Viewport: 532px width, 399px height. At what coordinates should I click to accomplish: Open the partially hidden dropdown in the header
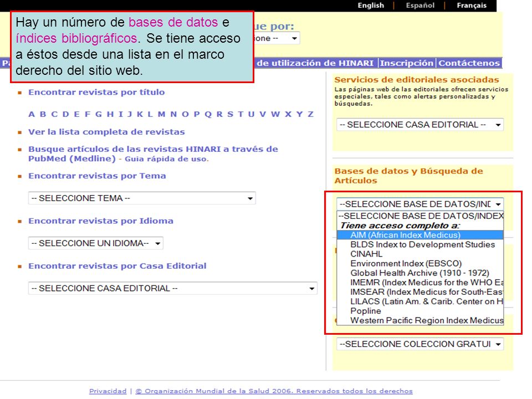(x=277, y=38)
